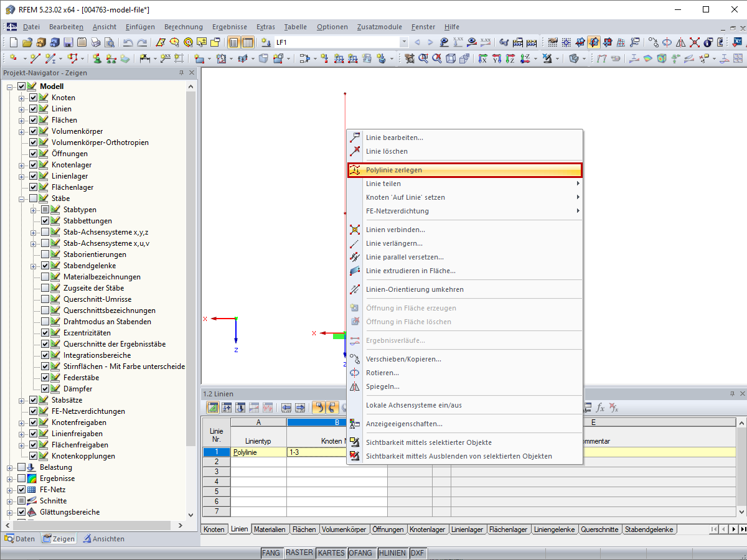This screenshot has height=560, width=747.
Task: Click first icon in Linien table toolbar
Action: (x=212, y=408)
